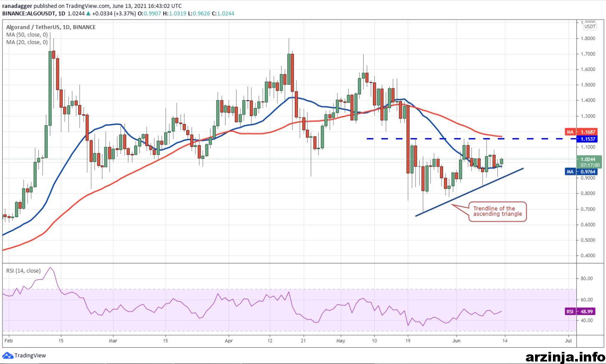606x364 pixels.
Task: Click the 80.00 RSI axis label
Action: pos(587,279)
